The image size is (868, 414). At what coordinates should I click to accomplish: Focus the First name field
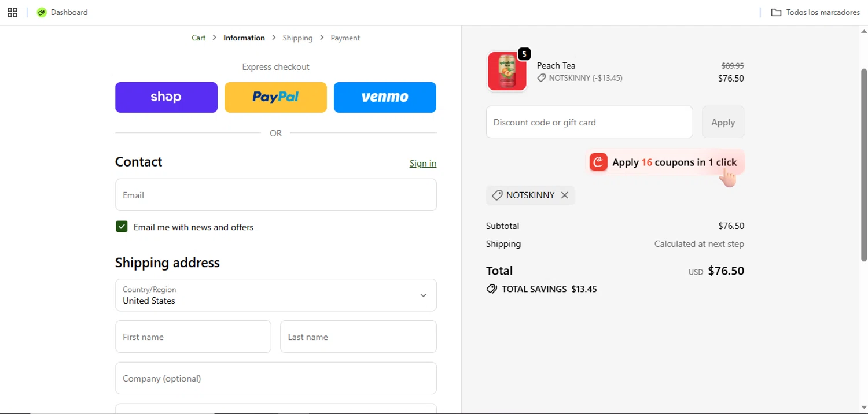pyautogui.click(x=193, y=337)
